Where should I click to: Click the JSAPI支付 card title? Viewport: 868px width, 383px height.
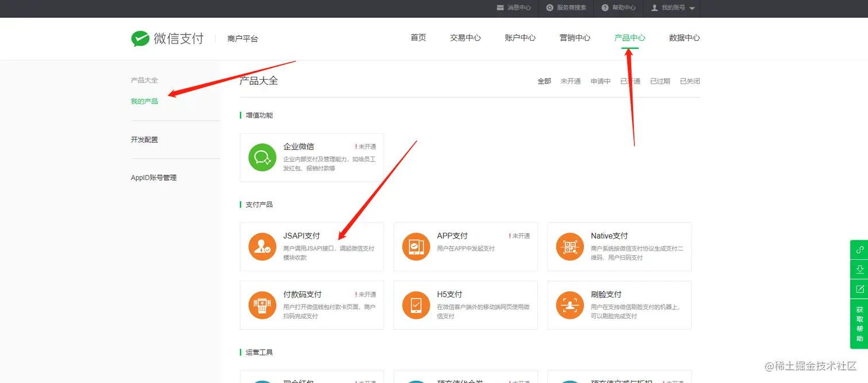tap(301, 236)
